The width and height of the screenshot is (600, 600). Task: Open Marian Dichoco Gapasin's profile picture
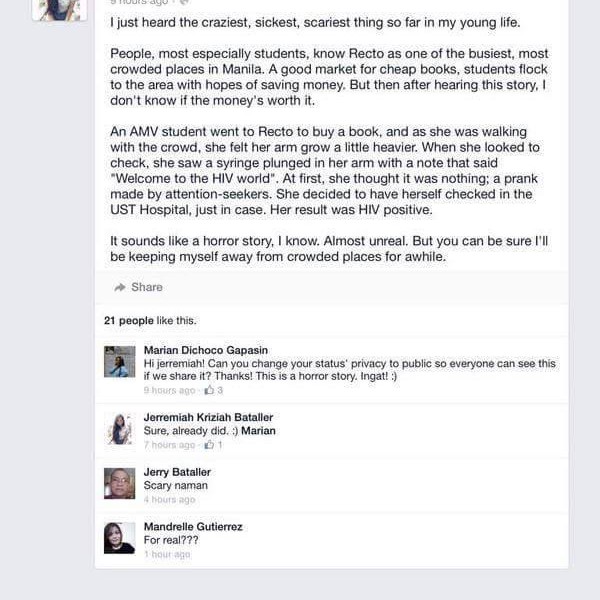[119, 362]
